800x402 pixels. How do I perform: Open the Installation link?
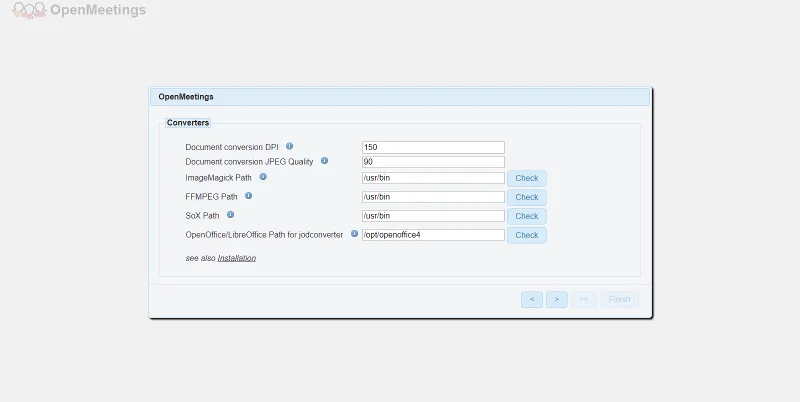[x=237, y=258]
